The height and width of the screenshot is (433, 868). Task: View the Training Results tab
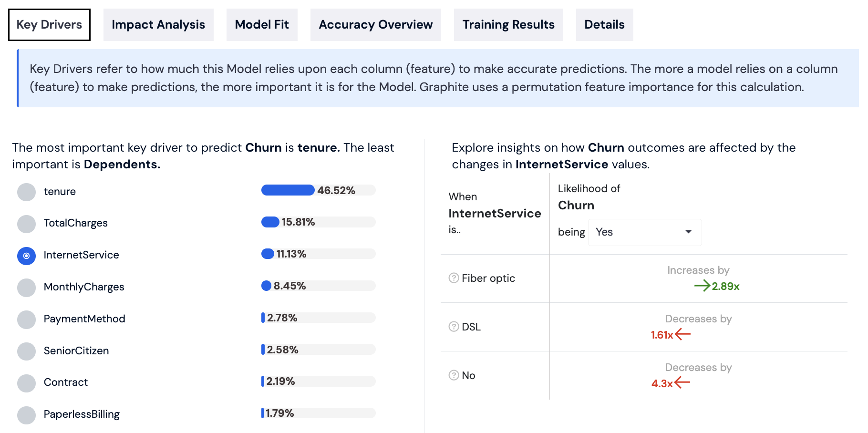[x=508, y=25]
